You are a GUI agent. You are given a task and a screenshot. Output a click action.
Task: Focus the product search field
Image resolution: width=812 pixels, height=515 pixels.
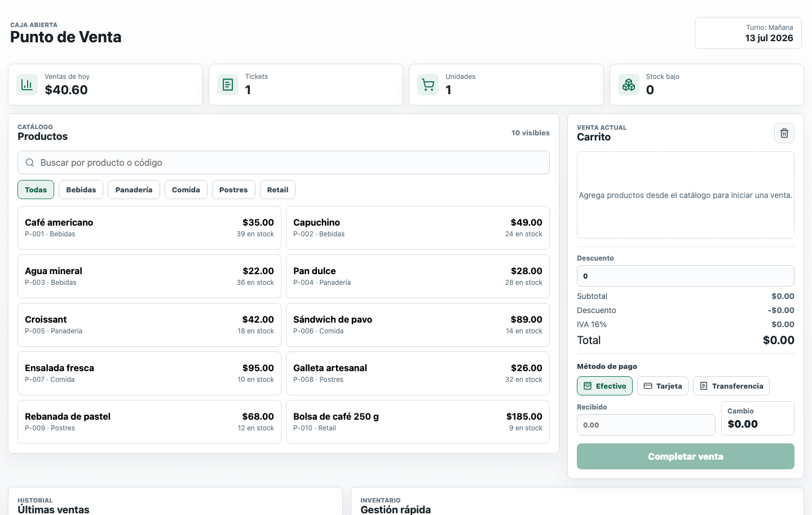click(x=284, y=162)
